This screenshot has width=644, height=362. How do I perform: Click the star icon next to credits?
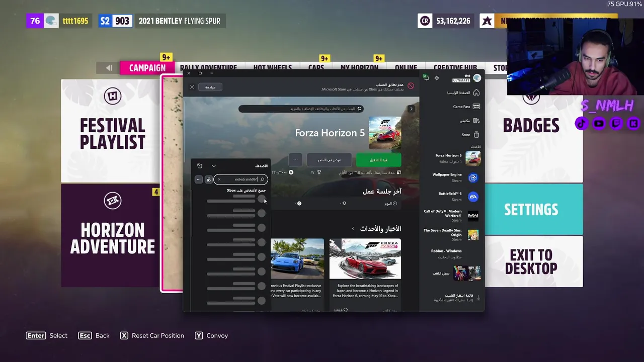pos(487,21)
